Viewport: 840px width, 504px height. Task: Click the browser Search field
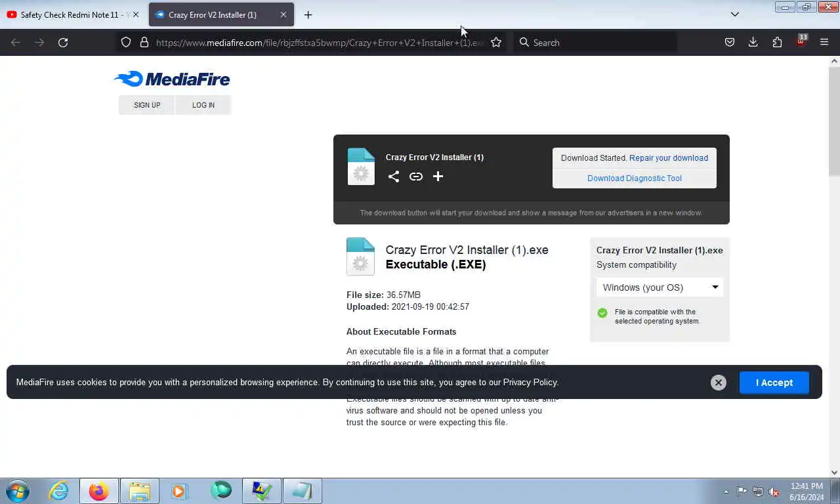click(594, 43)
